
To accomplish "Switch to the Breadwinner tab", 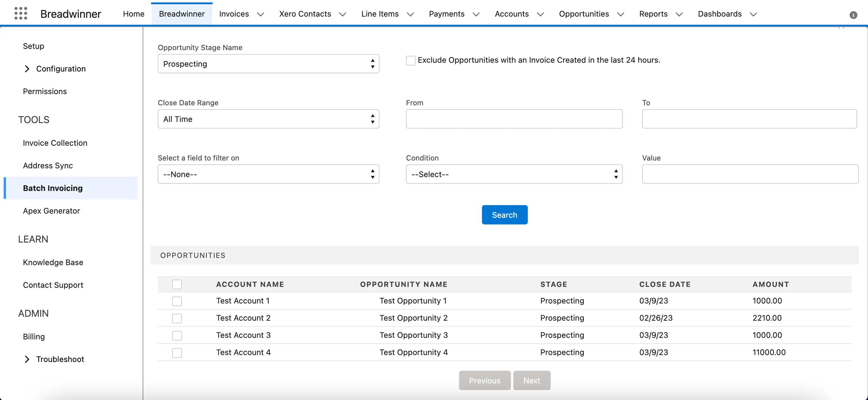I will pos(182,14).
